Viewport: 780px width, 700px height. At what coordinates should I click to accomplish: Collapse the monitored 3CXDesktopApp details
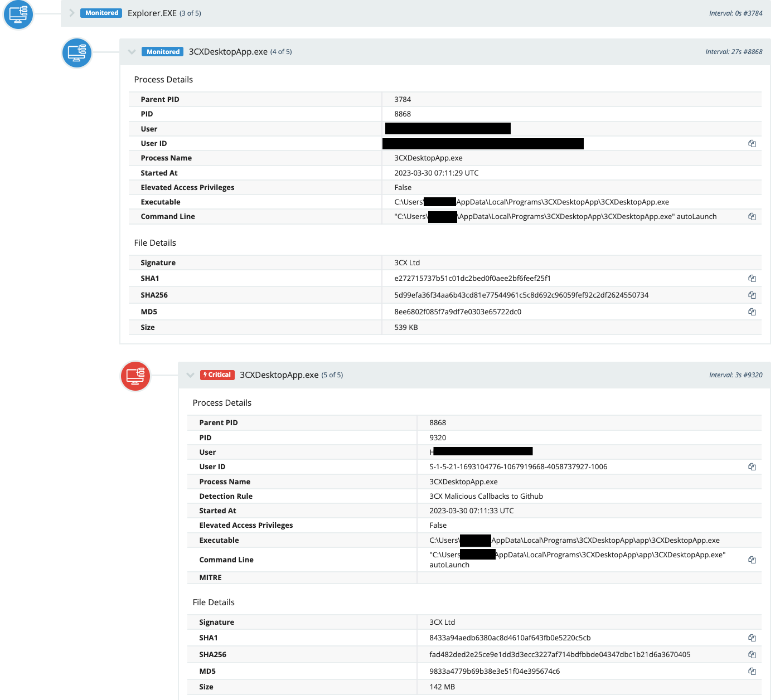pyautogui.click(x=132, y=51)
